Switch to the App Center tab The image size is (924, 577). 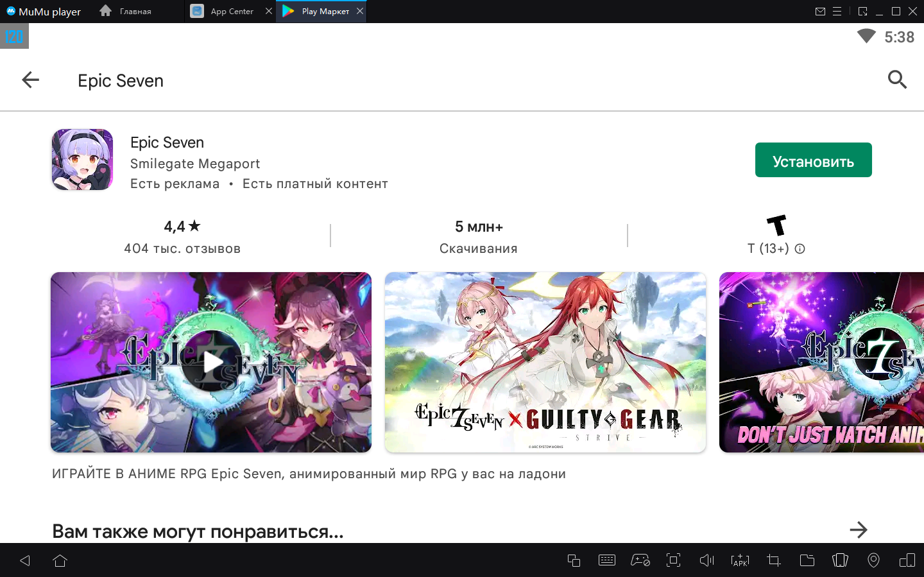(x=232, y=12)
